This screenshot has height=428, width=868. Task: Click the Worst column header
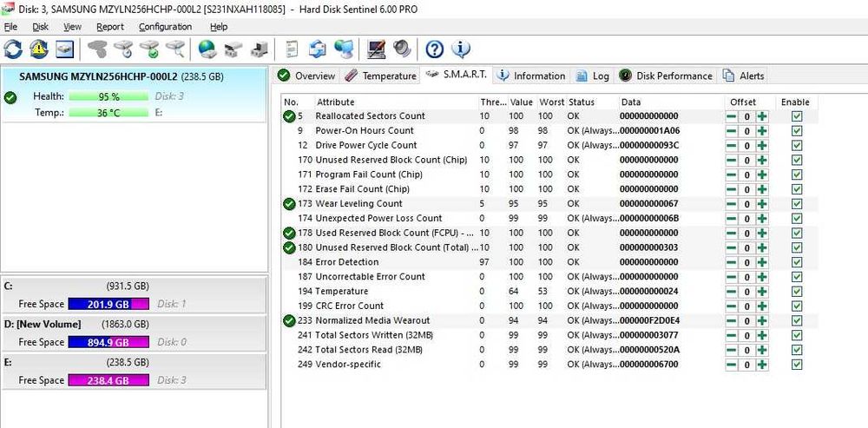[551, 102]
